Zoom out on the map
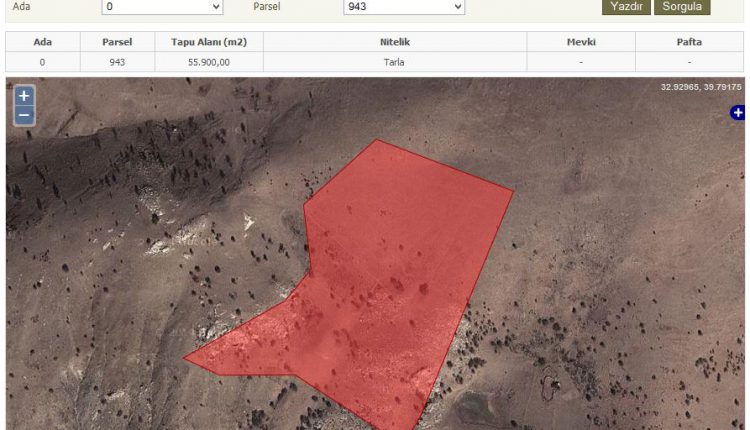Viewport: 750px width, 430px height. tap(24, 116)
